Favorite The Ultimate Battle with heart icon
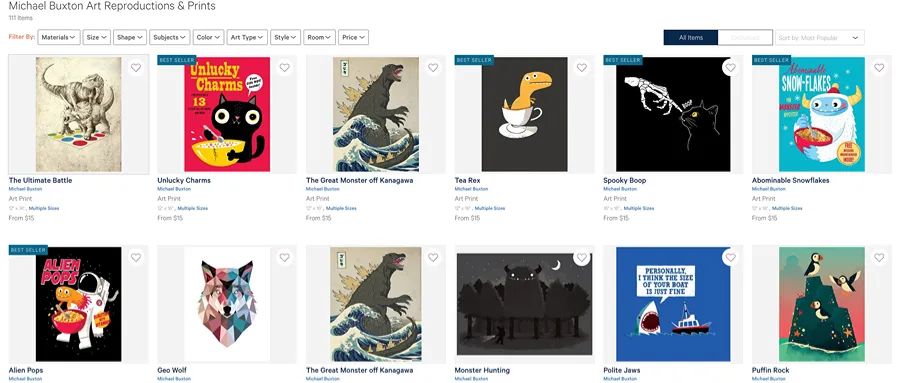The width and height of the screenshot is (900, 383). coord(135,68)
